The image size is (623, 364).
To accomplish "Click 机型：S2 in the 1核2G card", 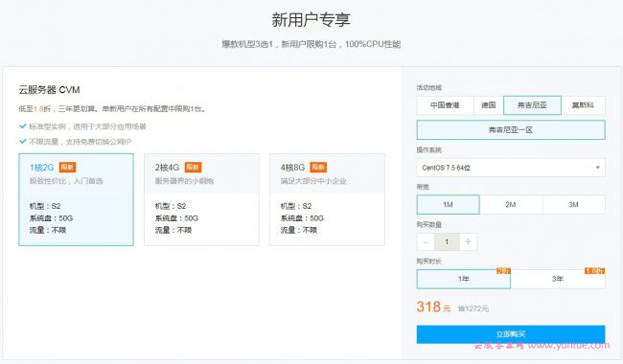I will (x=45, y=206).
